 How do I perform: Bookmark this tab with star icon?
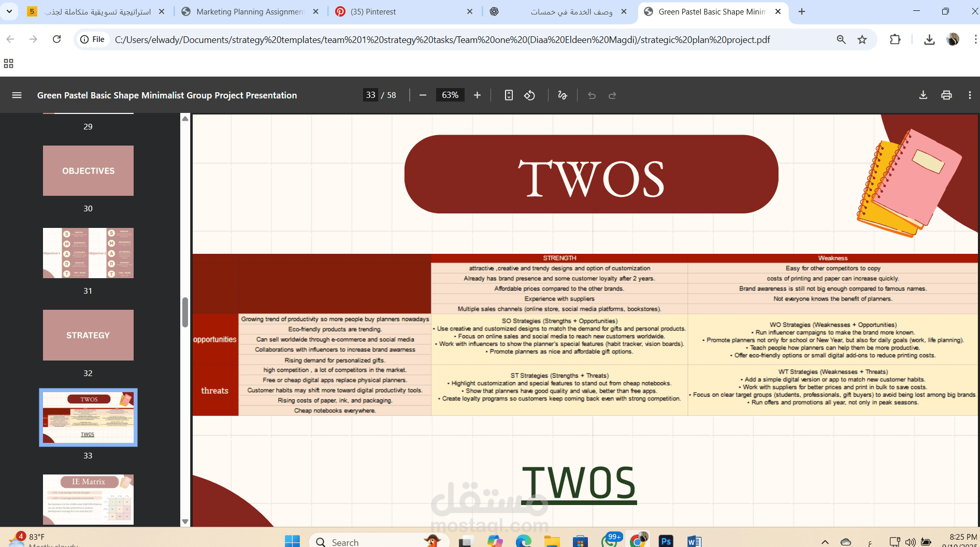point(862,39)
